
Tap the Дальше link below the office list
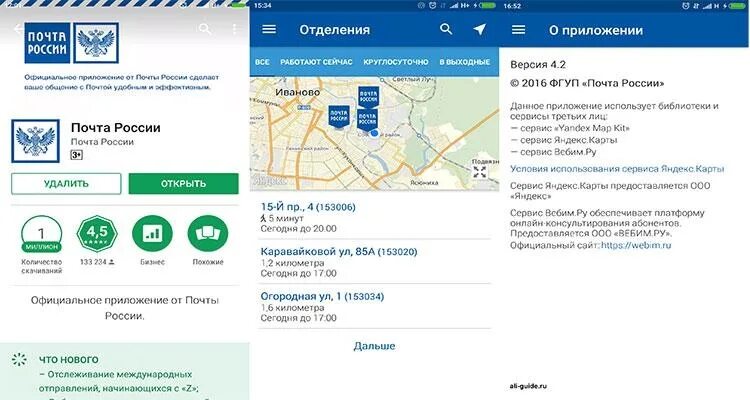375,345
